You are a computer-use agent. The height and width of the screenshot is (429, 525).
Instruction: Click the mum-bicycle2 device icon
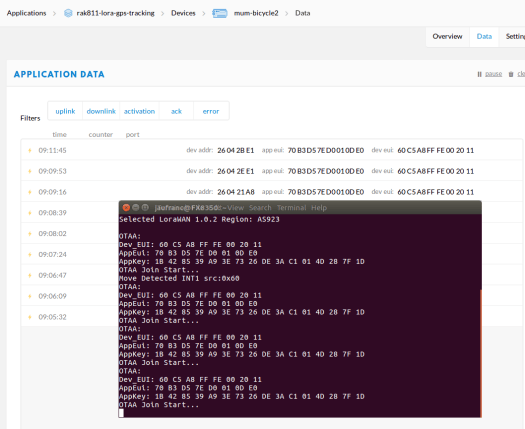click(220, 13)
